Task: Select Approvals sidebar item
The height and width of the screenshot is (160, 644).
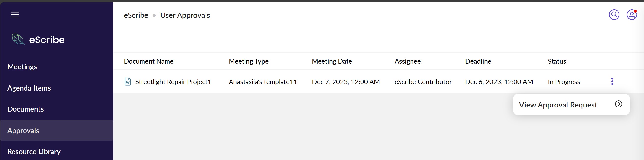Action: [23, 131]
